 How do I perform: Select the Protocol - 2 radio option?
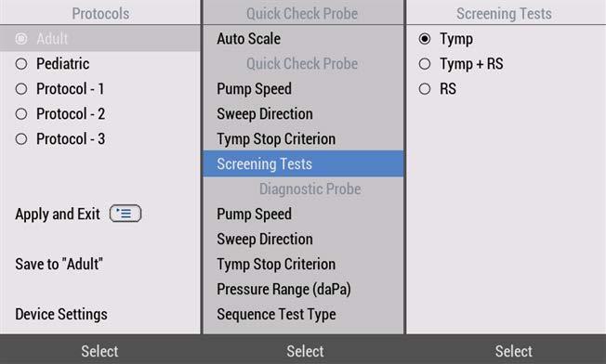(x=21, y=114)
